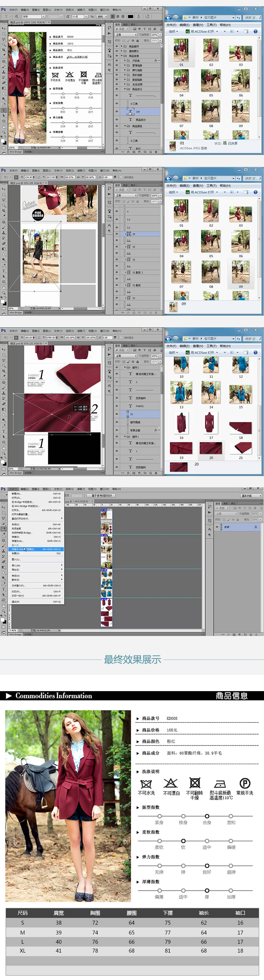Click the text filter 'T' icon atop first screenshot's layers

pos(144,29)
